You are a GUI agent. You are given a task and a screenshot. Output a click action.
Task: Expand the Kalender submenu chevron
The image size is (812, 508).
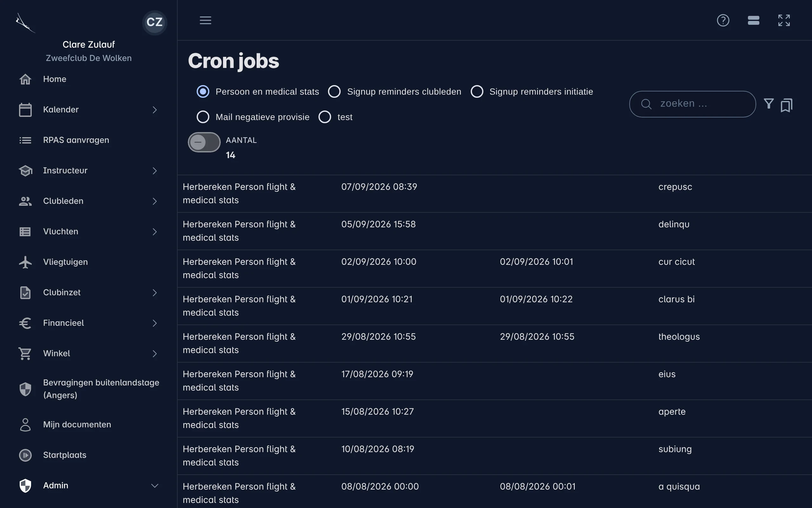click(x=155, y=110)
